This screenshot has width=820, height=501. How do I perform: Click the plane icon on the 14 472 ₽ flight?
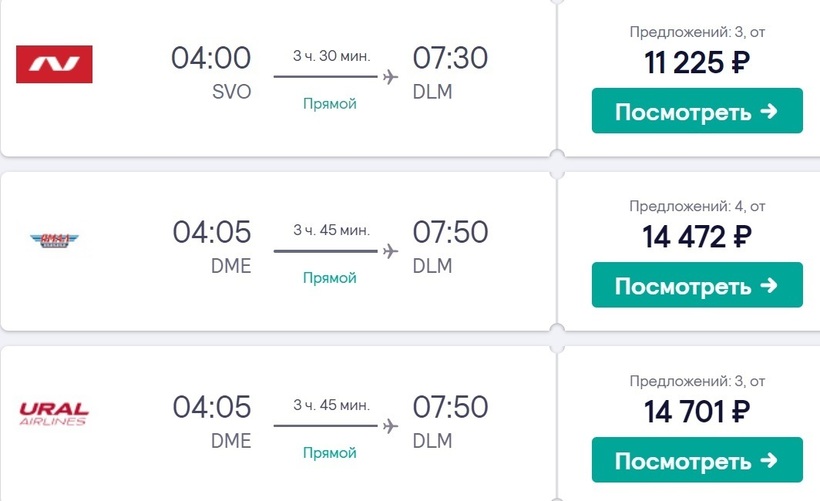tap(390, 251)
